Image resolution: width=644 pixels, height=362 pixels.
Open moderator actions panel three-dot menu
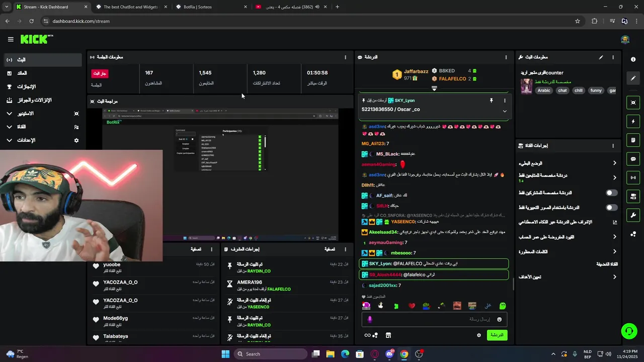pyautogui.click(x=345, y=249)
